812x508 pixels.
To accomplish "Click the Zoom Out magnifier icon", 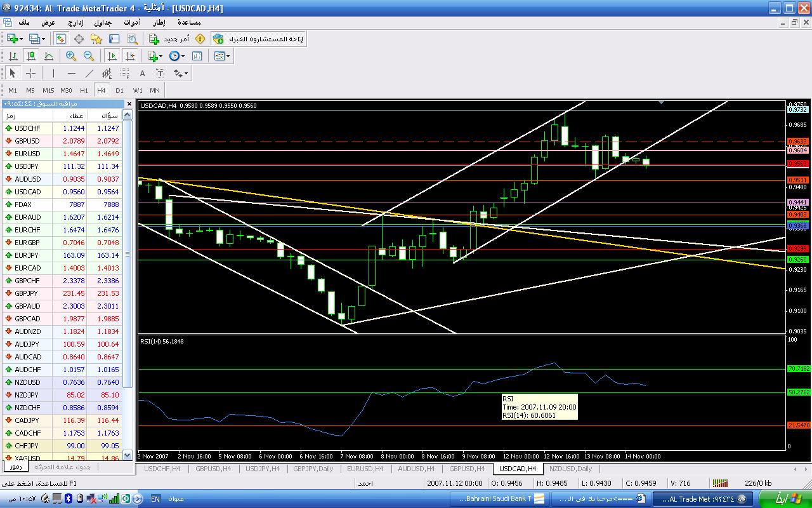I will pos(89,56).
